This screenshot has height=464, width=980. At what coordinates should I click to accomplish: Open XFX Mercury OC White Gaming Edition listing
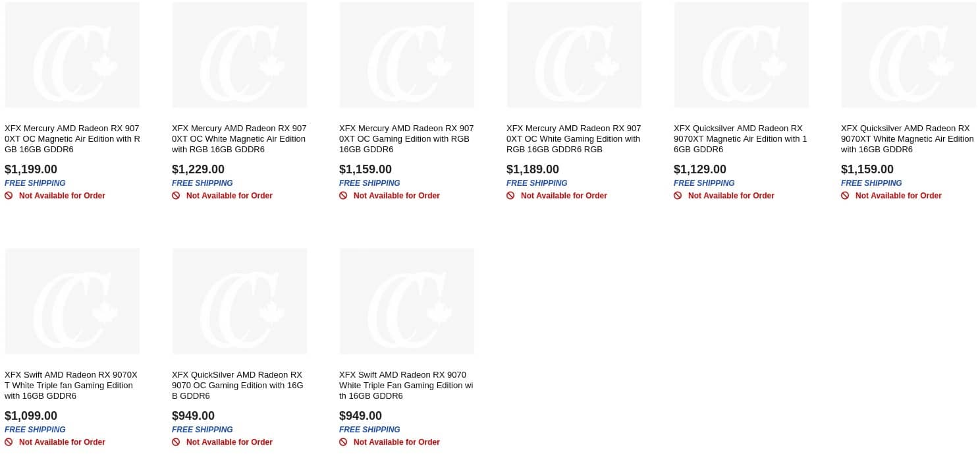coord(574,139)
